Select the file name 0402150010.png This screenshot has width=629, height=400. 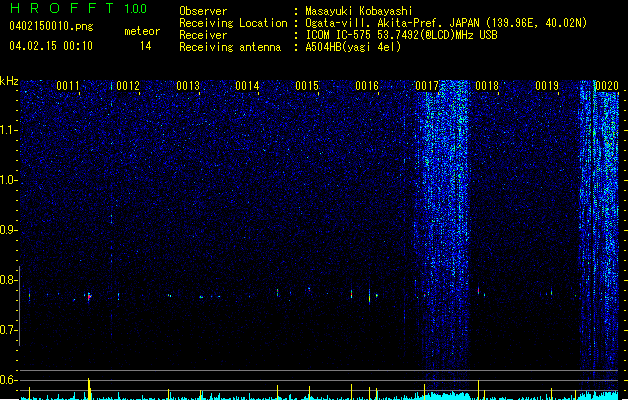(51, 26)
